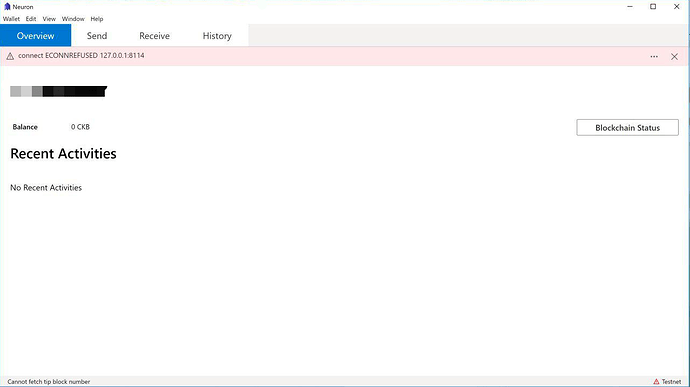
Task: Open the Wallet menu
Action: tap(11, 19)
